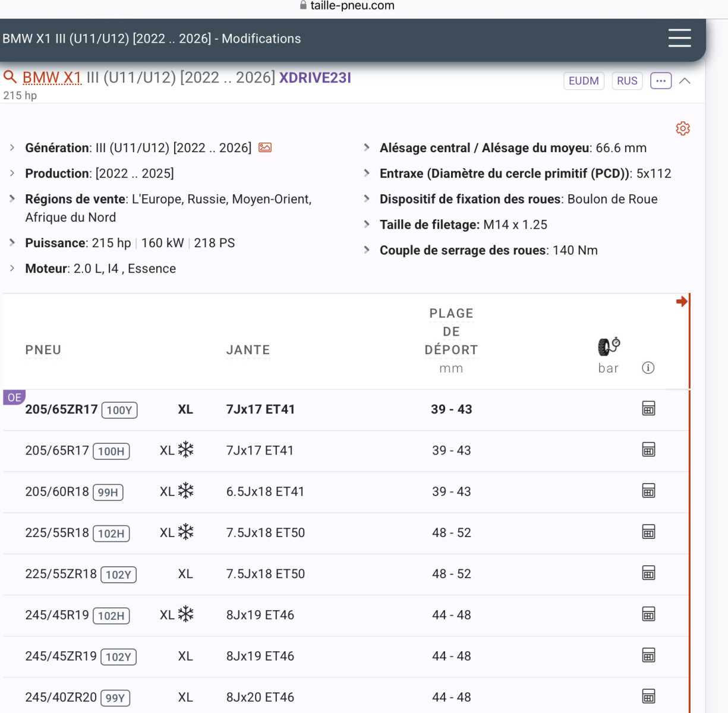This screenshot has height=713, width=728.
Task: Click the snowflake icon on 245/45R19 row
Action: [x=186, y=614]
